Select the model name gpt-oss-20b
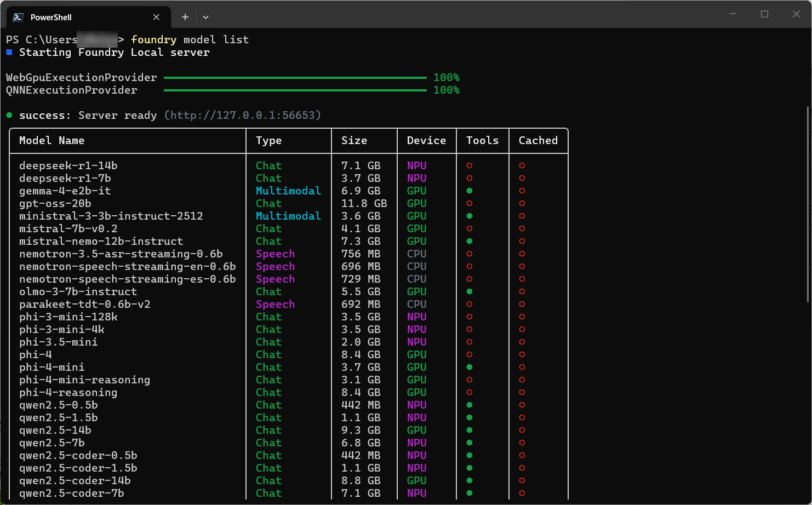The height and width of the screenshot is (505, 812). pyautogui.click(x=55, y=203)
